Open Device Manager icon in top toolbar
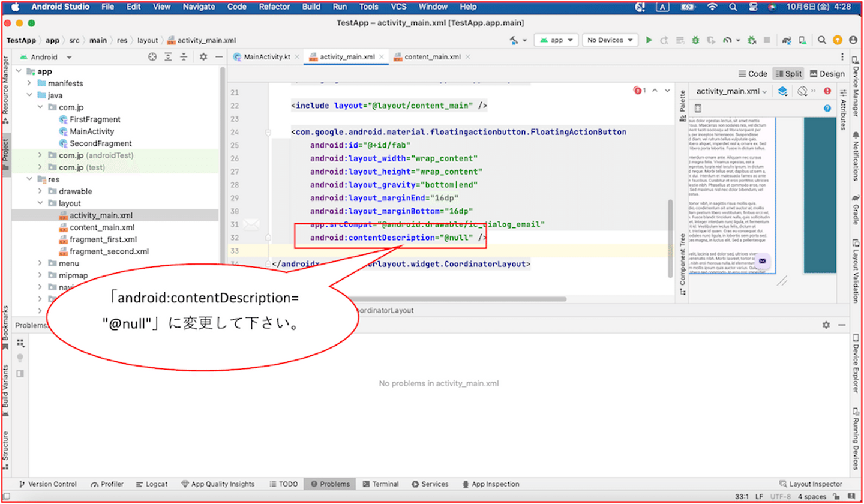Screen dimensions: 864x504 point(803,40)
